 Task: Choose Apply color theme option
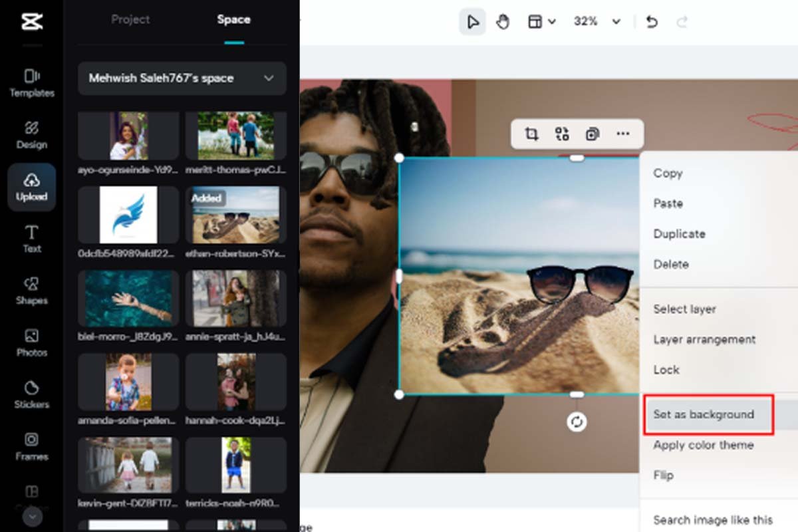[x=703, y=445]
